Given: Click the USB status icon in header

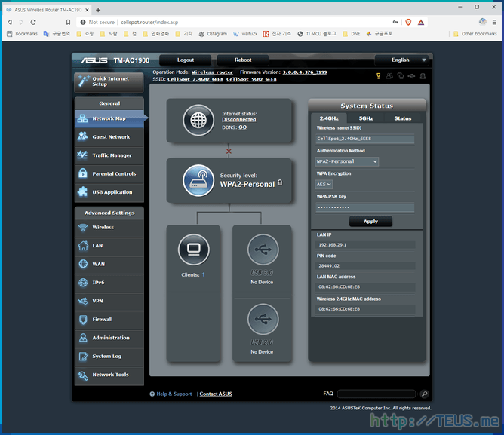Looking at the screenshot, I should point(411,76).
